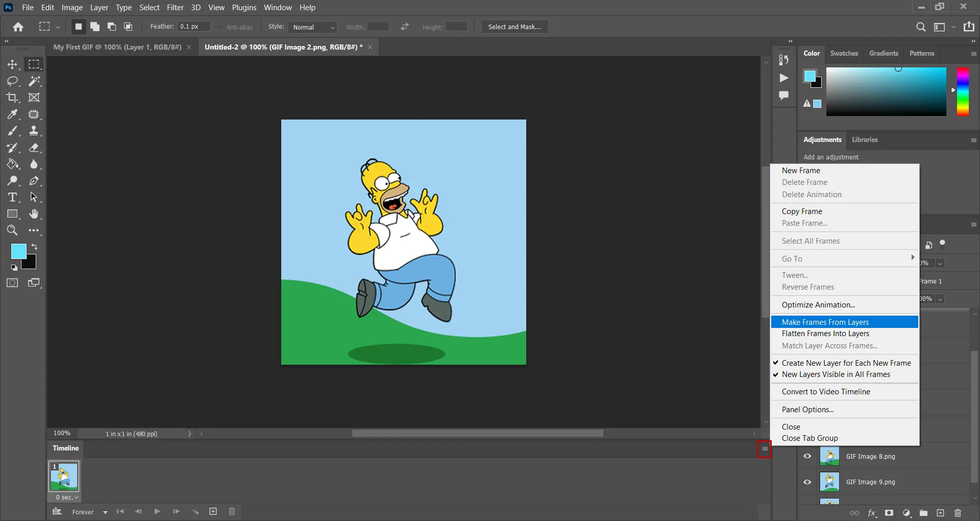Image resolution: width=980 pixels, height=521 pixels.
Task: Click the foreground color swatch in toolbar
Action: coord(18,251)
